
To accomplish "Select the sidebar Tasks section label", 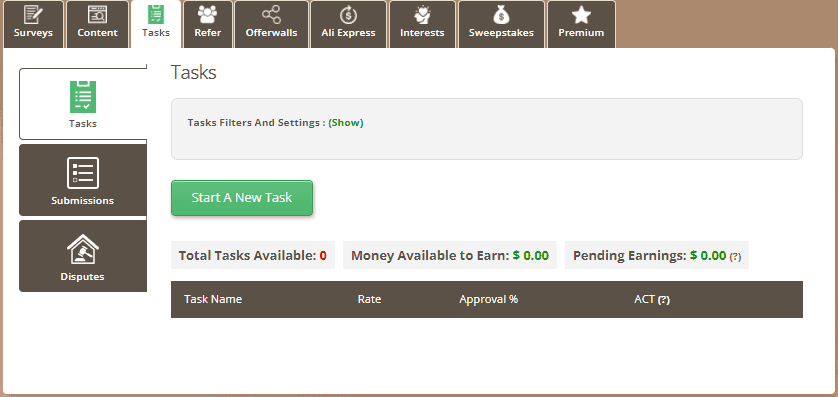I will pyautogui.click(x=83, y=123).
